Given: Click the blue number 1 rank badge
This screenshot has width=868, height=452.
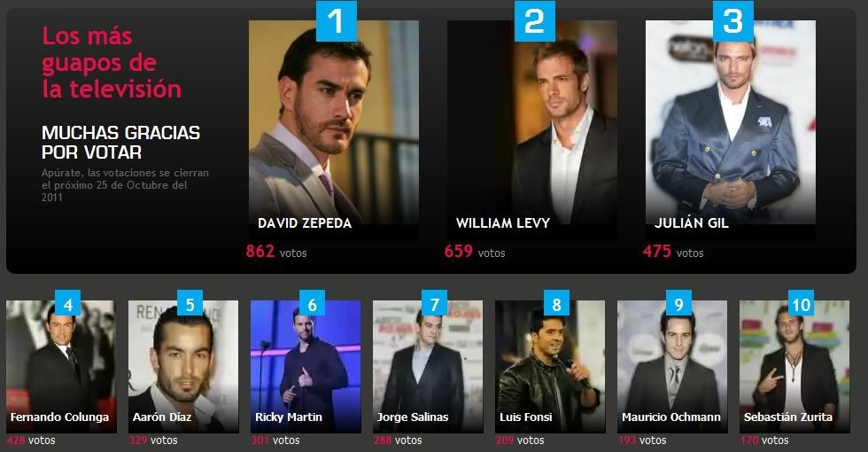Looking at the screenshot, I should point(336,21).
